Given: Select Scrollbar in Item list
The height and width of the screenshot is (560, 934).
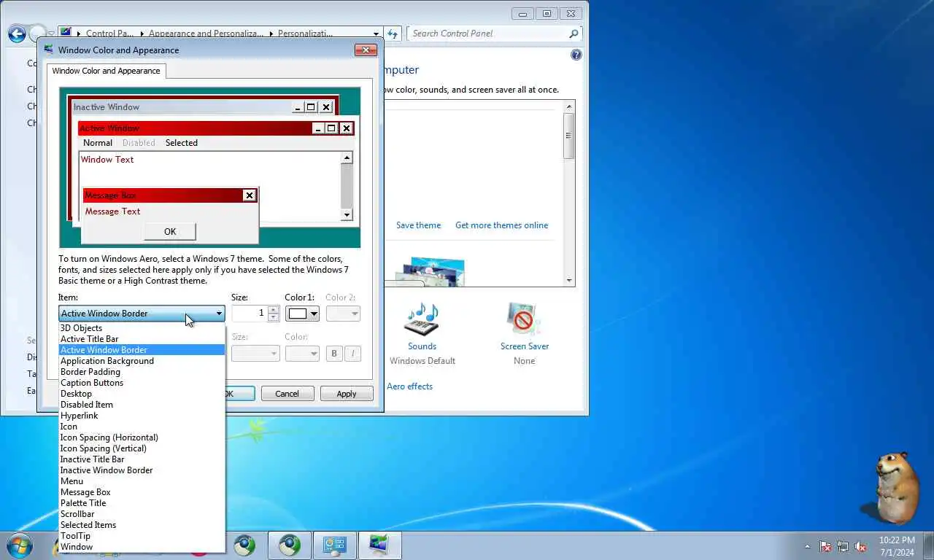Looking at the screenshot, I should point(142,514).
